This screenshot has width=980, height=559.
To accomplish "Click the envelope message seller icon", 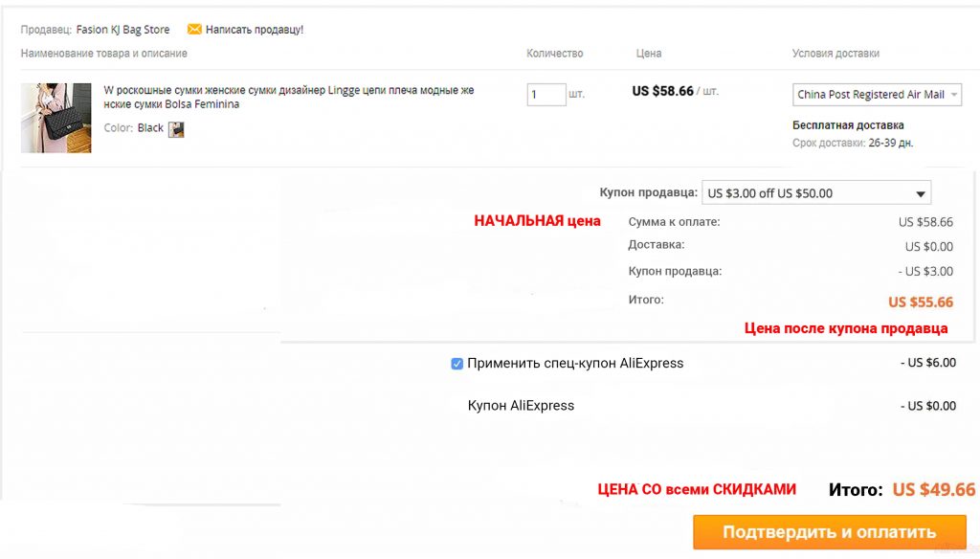I will pos(194,29).
